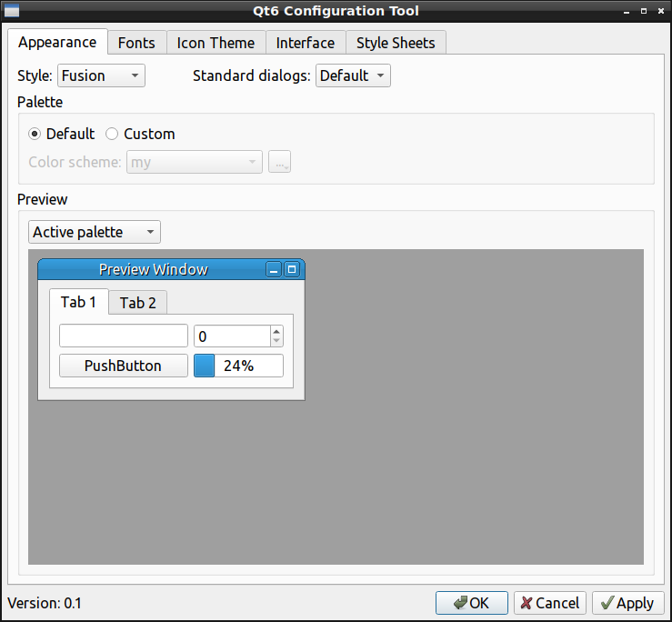
Task: Click the Palette section label
Action: click(40, 102)
